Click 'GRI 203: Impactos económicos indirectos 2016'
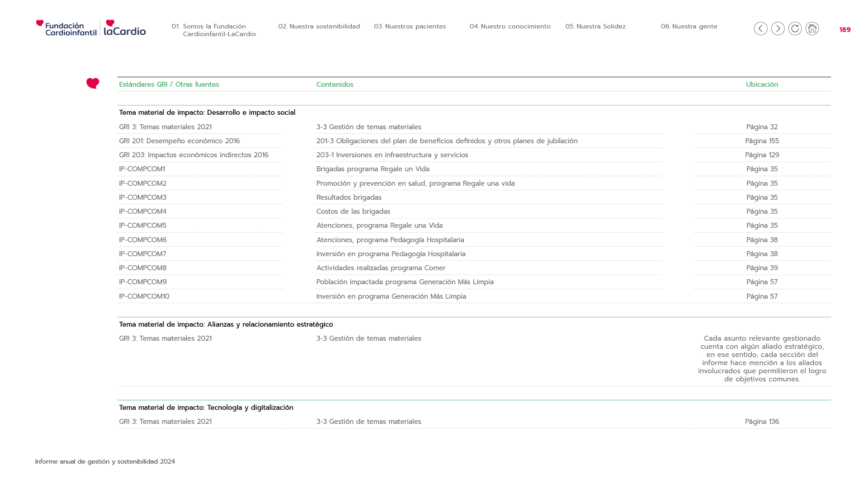This screenshot has width=868, height=488. coord(193,155)
